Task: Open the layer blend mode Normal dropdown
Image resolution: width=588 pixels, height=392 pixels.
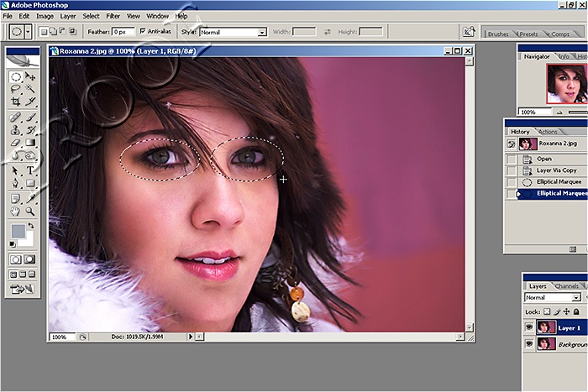Action: coord(553,297)
